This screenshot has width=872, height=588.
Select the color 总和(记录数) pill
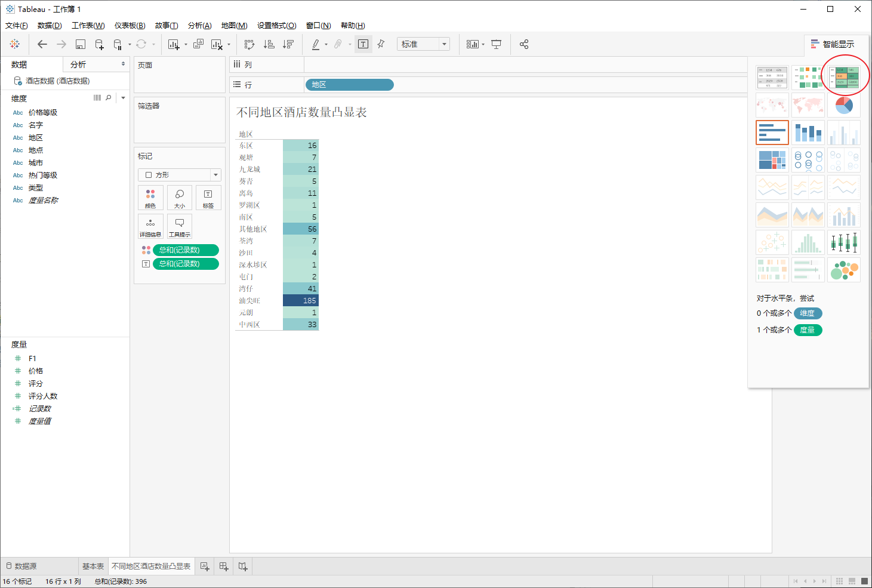click(x=186, y=250)
